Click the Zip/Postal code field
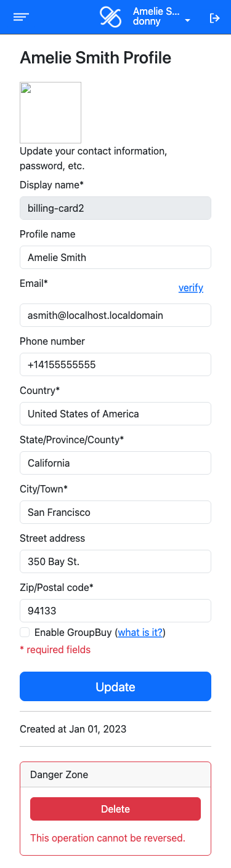 pyautogui.click(x=115, y=611)
